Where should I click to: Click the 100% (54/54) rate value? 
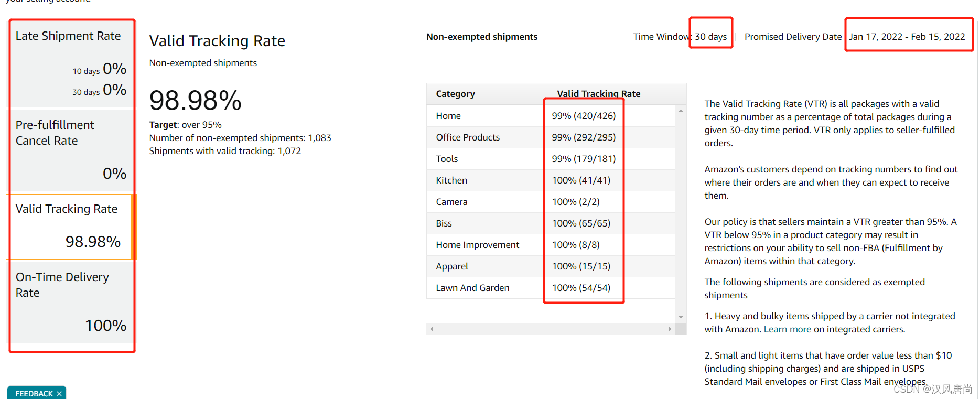(x=581, y=287)
